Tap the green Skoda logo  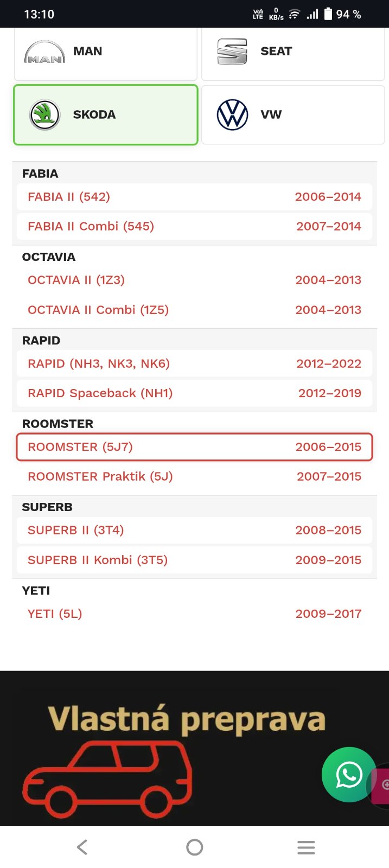pos(44,115)
